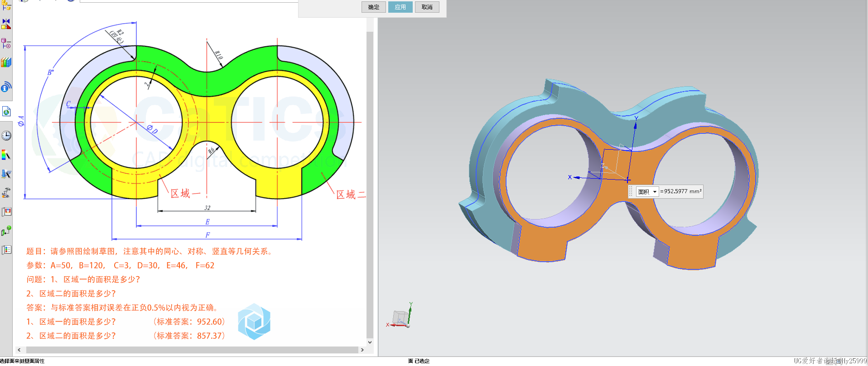
Task: Open the Process Studio sidebar icon
Action: [6, 174]
